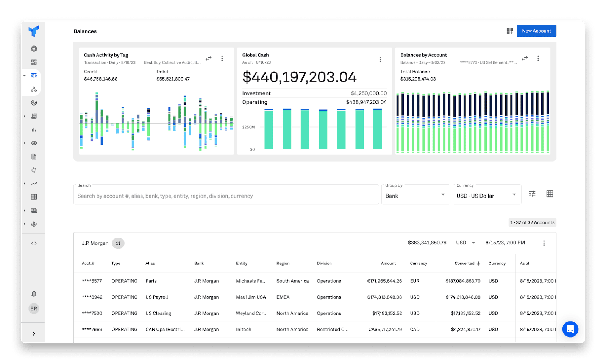Swap view on Cash Activity by Tag widget
This screenshot has height=364, width=606.
(x=209, y=58)
